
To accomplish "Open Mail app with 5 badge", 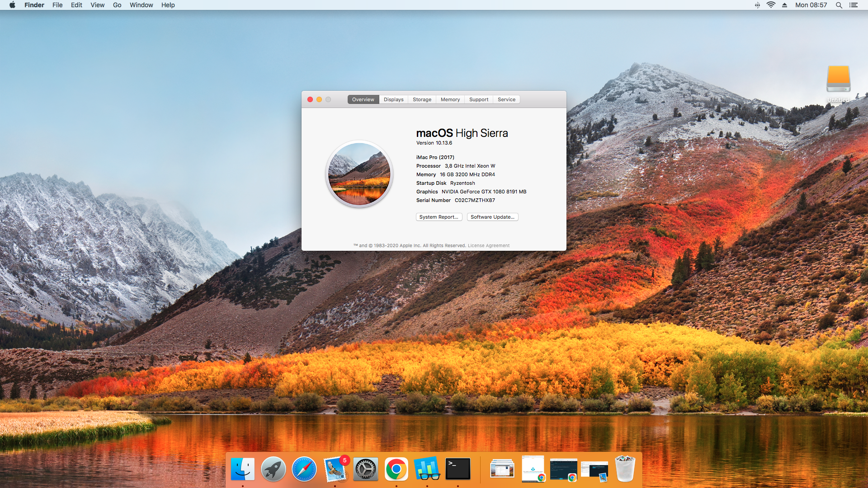I will (335, 469).
